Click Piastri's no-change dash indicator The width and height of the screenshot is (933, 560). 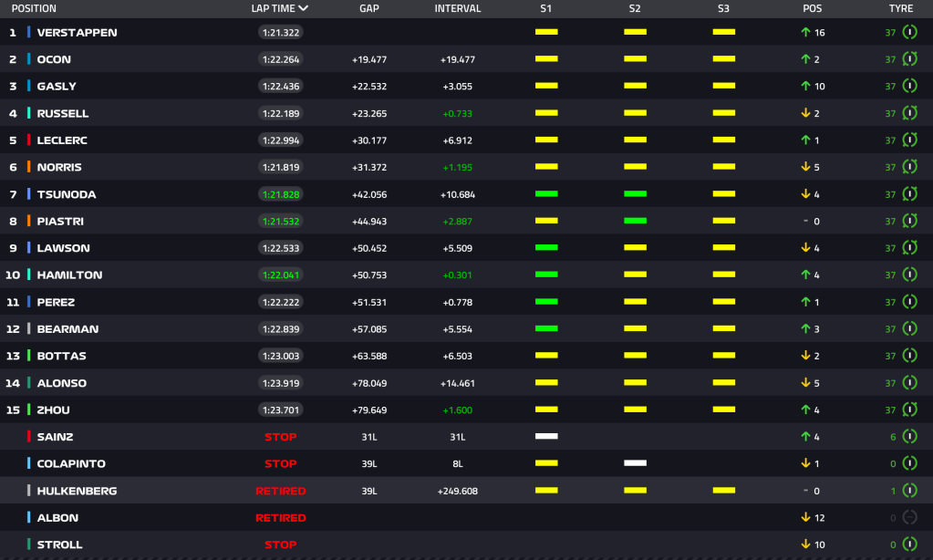point(805,221)
